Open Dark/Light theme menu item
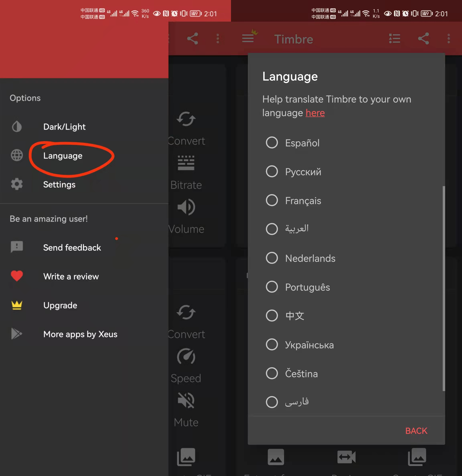The height and width of the screenshot is (476, 462). (x=64, y=126)
